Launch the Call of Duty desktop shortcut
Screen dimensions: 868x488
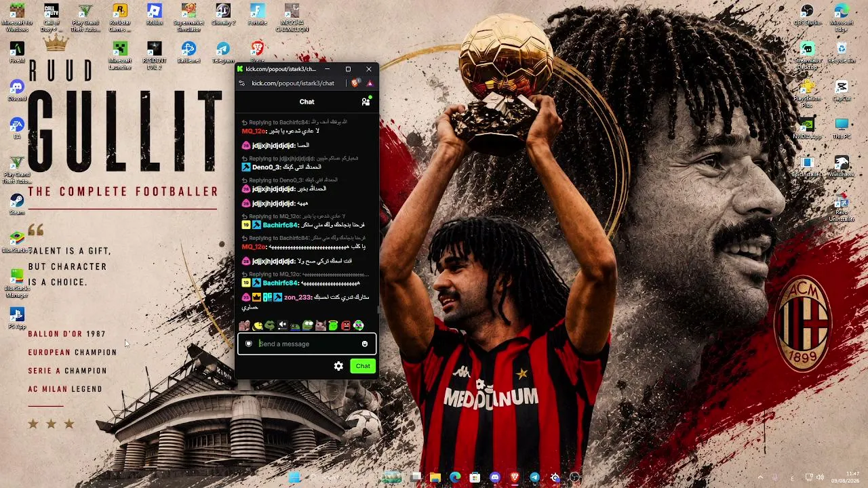[x=51, y=17]
